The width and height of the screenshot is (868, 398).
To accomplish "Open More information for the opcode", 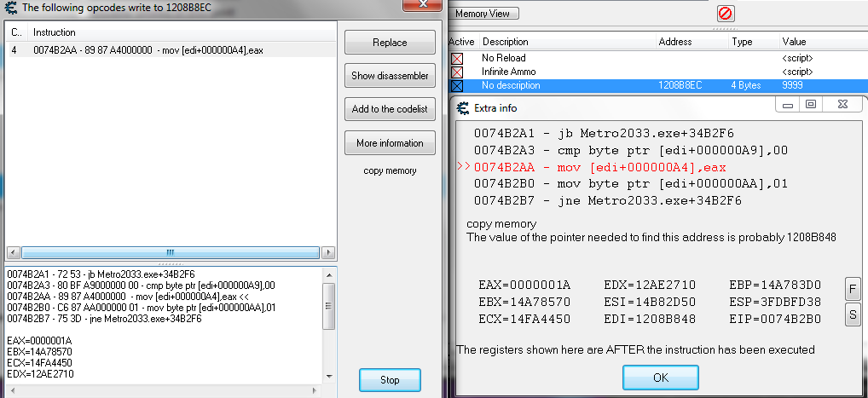I will click(x=390, y=143).
